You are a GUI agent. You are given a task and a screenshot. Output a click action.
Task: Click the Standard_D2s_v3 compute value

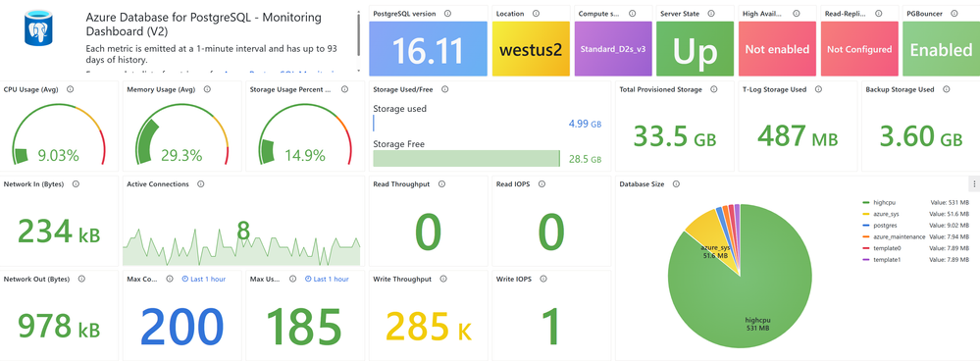(x=612, y=49)
